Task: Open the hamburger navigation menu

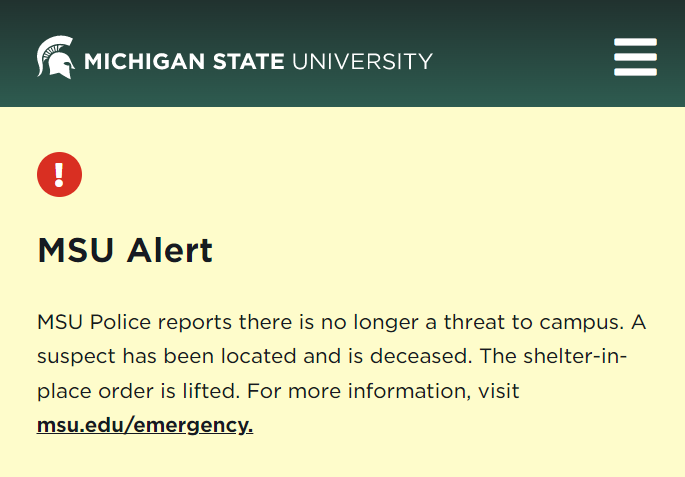Action: coord(635,57)
